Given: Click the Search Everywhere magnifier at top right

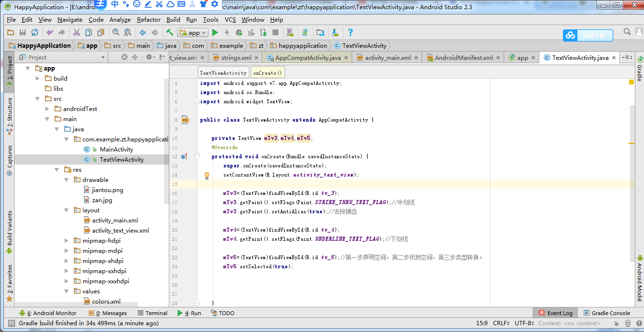Looking at the screenshot, I should click(x=627, y=31).
